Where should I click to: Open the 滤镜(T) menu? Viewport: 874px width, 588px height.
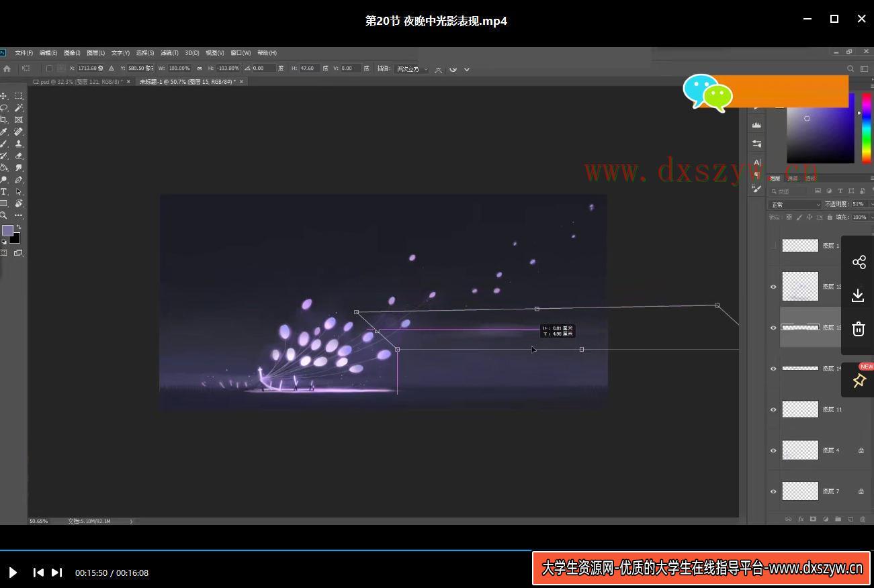point(170,53)
